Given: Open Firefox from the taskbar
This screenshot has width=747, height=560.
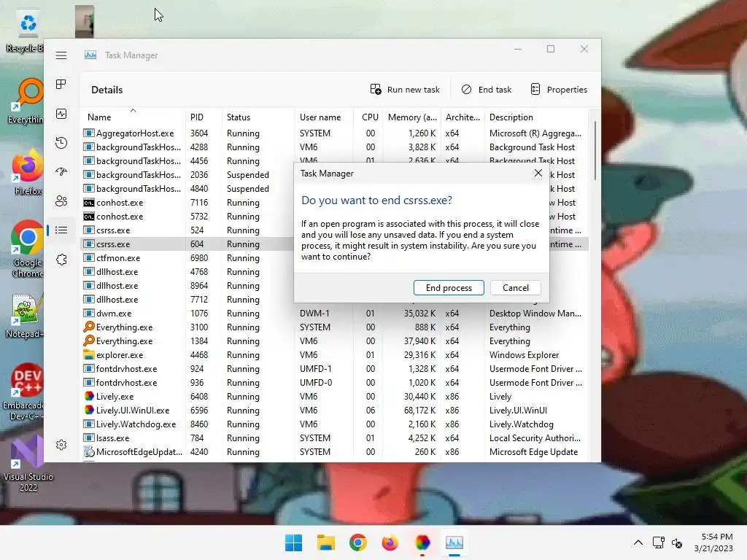Looking at the screenshot, I should coord(390,542).
